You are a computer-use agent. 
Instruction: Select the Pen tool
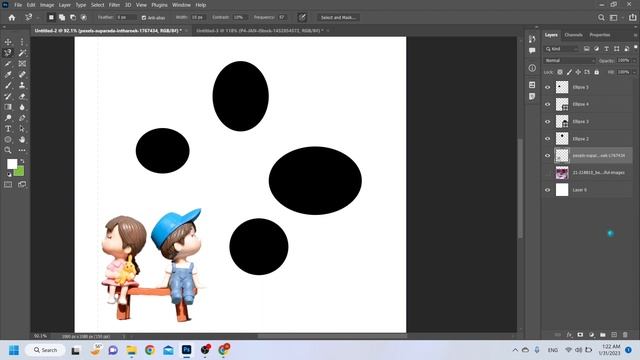pos(22,118)
